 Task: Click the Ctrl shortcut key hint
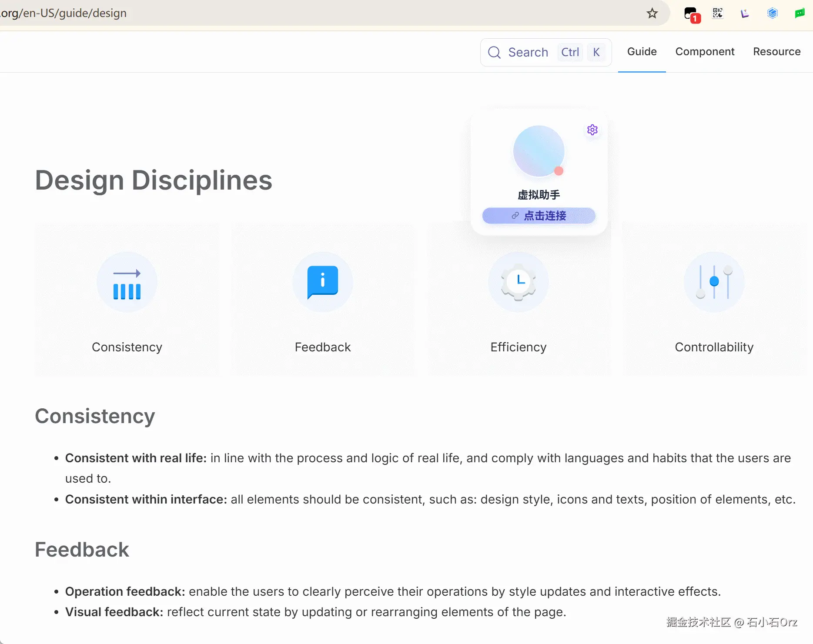570,52
